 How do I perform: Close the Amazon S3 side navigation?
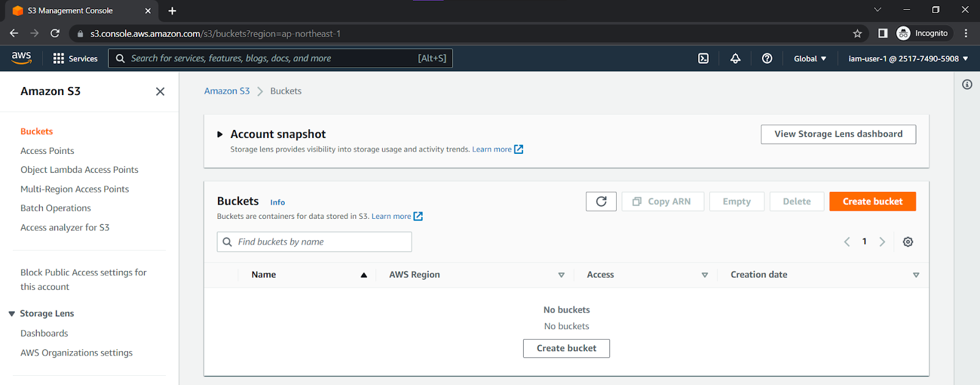[160, 91]
